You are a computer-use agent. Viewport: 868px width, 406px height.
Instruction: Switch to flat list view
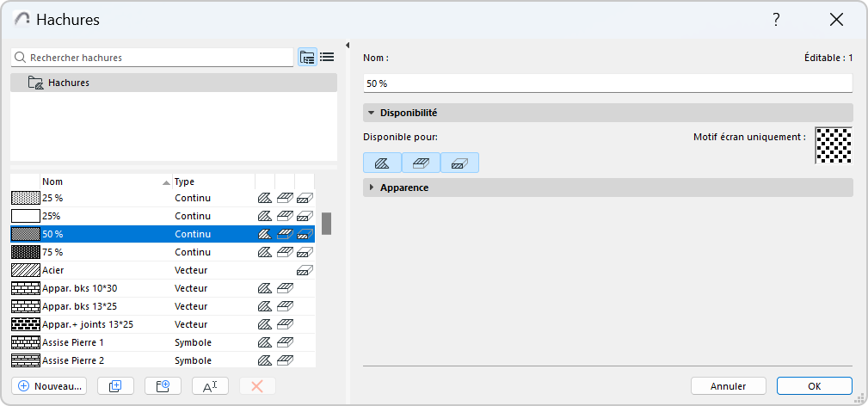click(327, 58)
